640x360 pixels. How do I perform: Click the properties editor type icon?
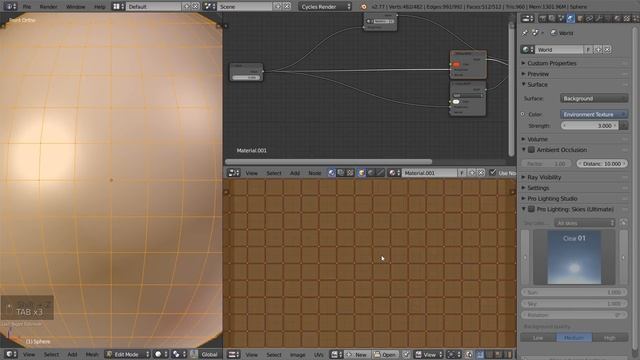pos(528,18)
